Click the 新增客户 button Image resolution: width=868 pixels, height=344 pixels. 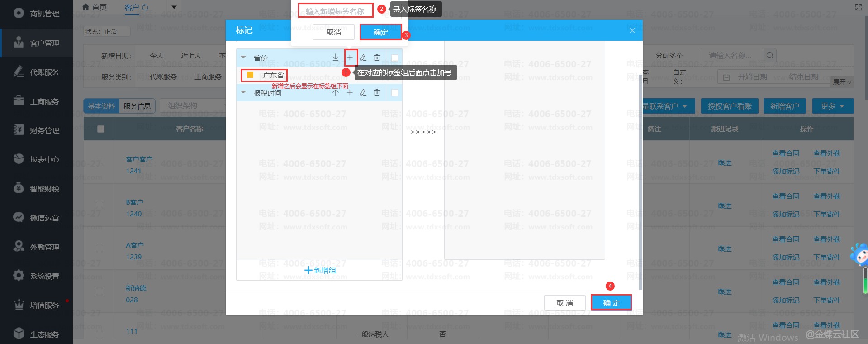pyautogui.click(x=785, y=106)
